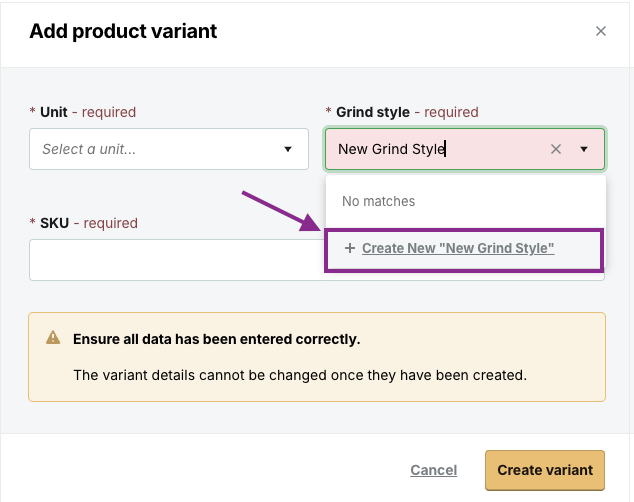Click the Create variant button
This screenshot has width=634, height=502.
coord(545,470)
